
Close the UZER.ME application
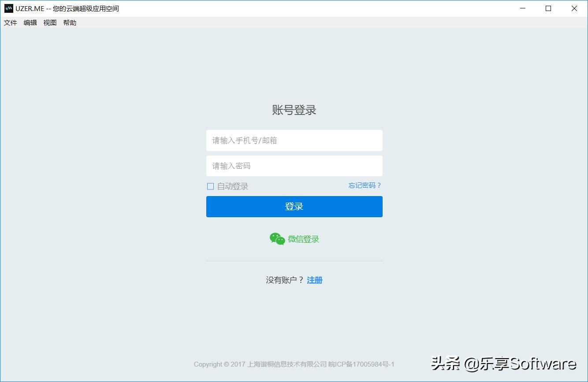(x=574, y=8)
